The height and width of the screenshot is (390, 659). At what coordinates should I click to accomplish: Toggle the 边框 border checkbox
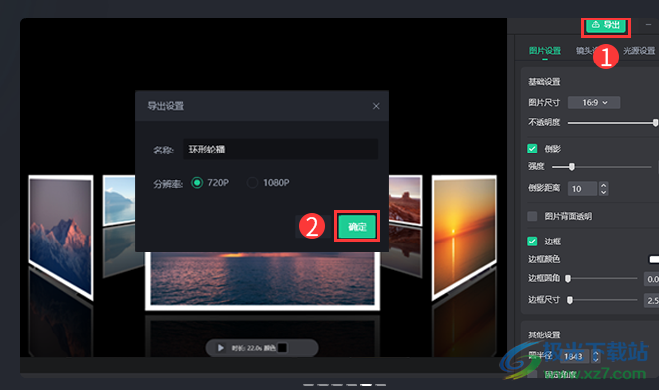[x=532, y=241]
